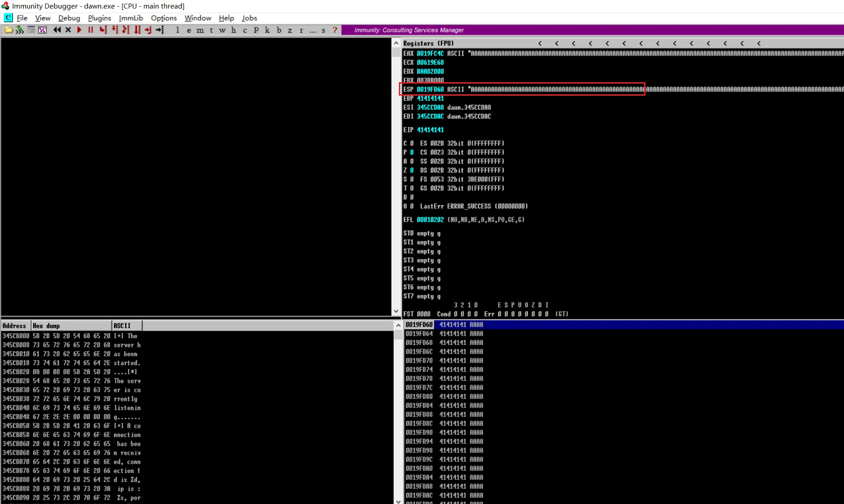Click the Trace over toolbar icon

tap(137, 30)
